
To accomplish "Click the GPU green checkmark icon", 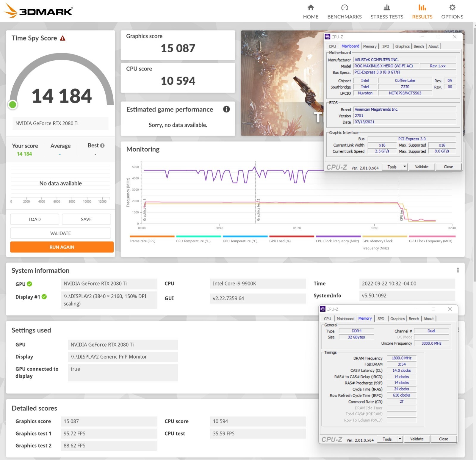I will click(x=29, y=284).
